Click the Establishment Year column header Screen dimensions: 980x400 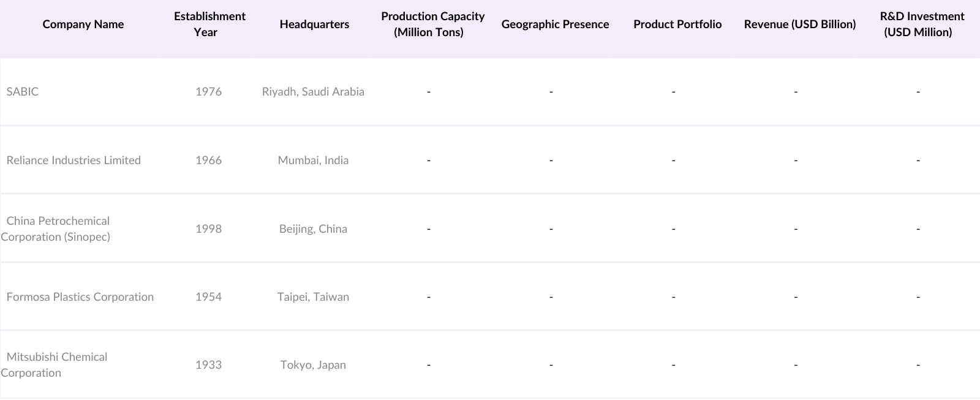209,25
